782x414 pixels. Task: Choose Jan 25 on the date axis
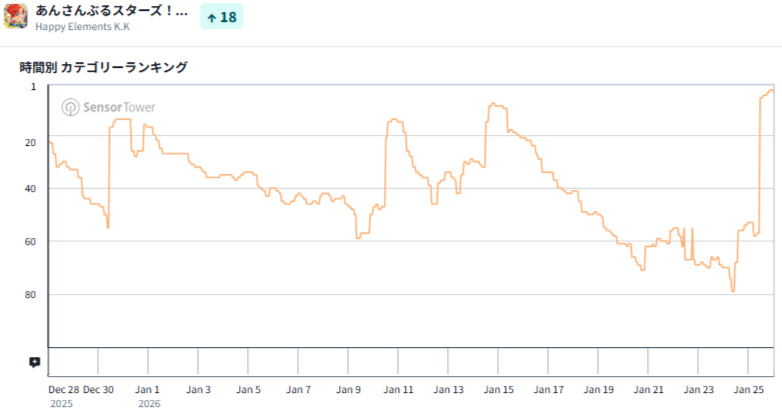pos(750,390)
